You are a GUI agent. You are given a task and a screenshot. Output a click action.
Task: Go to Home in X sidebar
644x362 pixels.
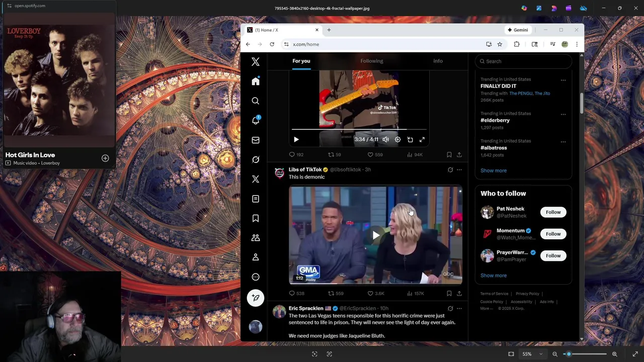[256, 81]
